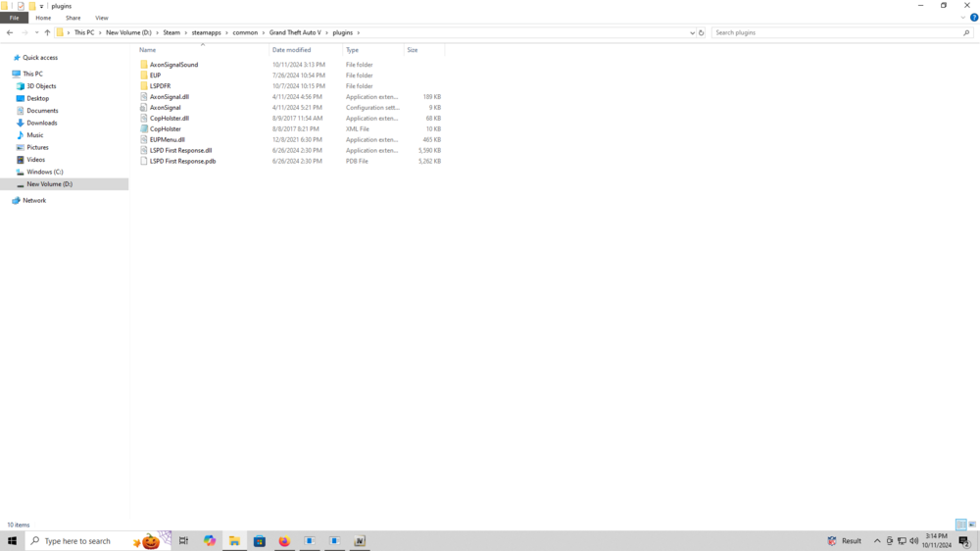Viewport: 980px width, 551px height.
Task: Open Music in navigation pane
Action: (x=35, y=135)
